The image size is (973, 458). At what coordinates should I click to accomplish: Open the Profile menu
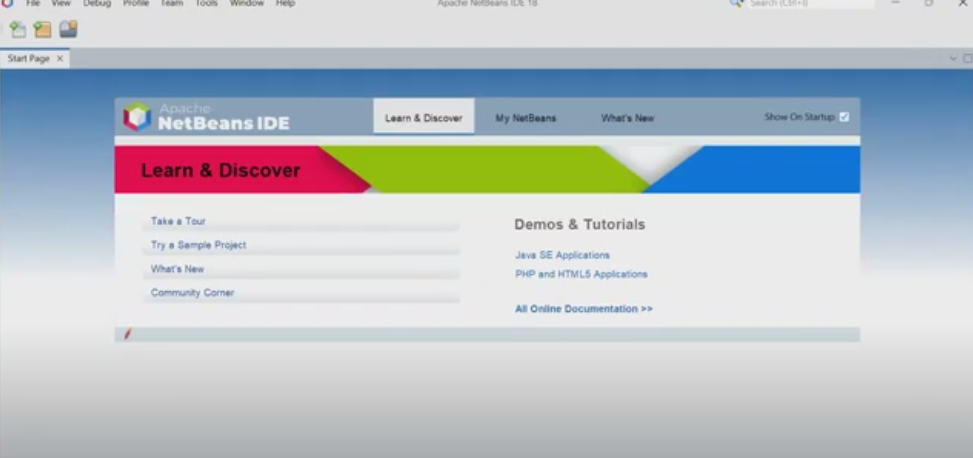click(136, 3)
